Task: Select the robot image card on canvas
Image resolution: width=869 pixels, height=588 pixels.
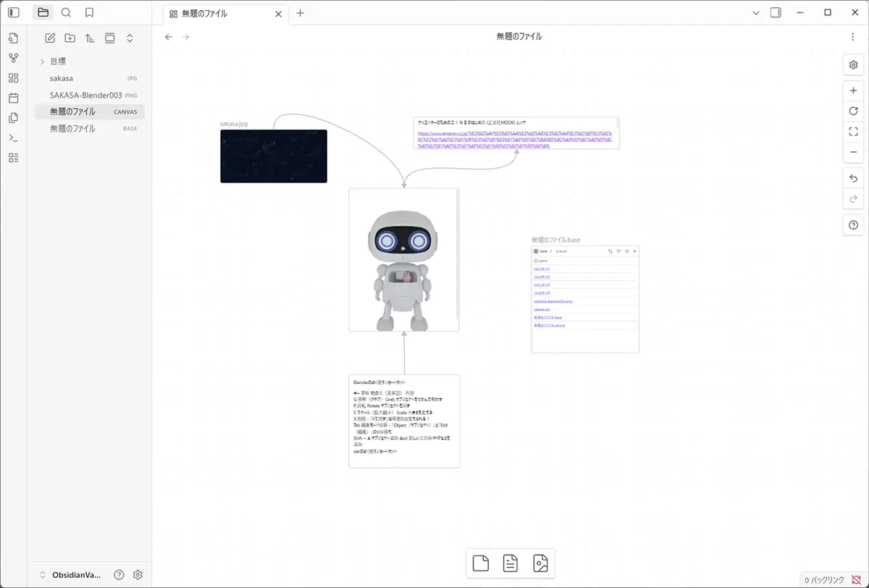Action: (x=403, y=259)
